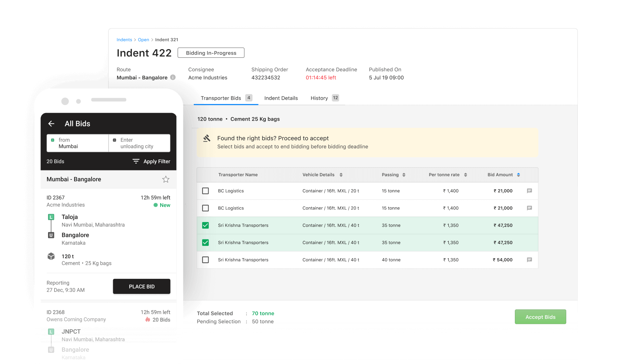Star the Mumbai - Bangalore route

point(166,179)
